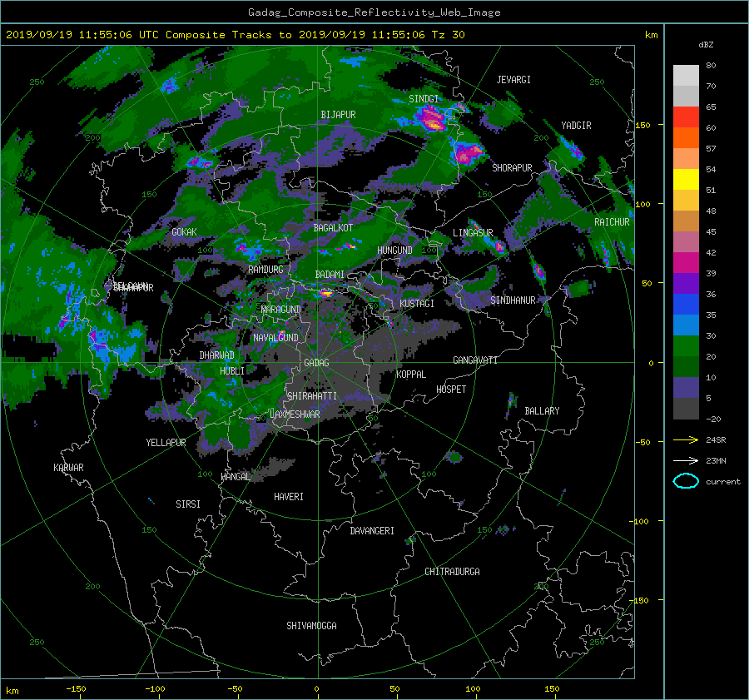Click the yellow 24SR arrow legend icon
Viewport: 749px width, 700px height.
686,439
